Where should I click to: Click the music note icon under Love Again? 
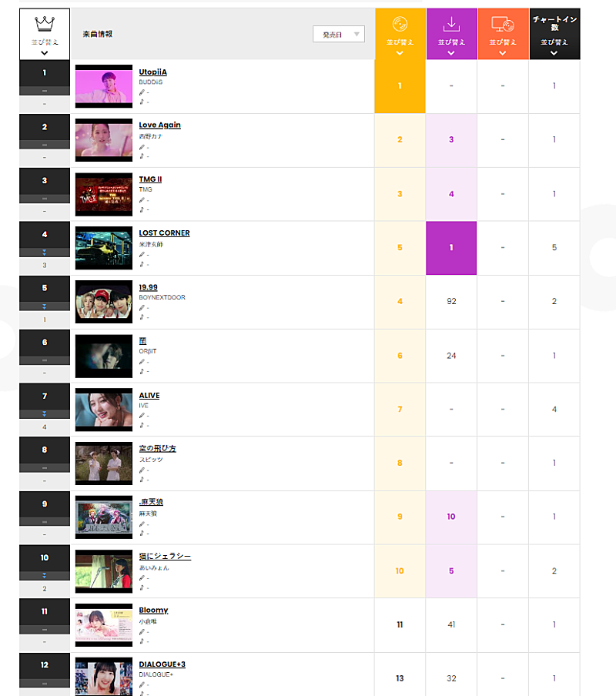[142, 156]
